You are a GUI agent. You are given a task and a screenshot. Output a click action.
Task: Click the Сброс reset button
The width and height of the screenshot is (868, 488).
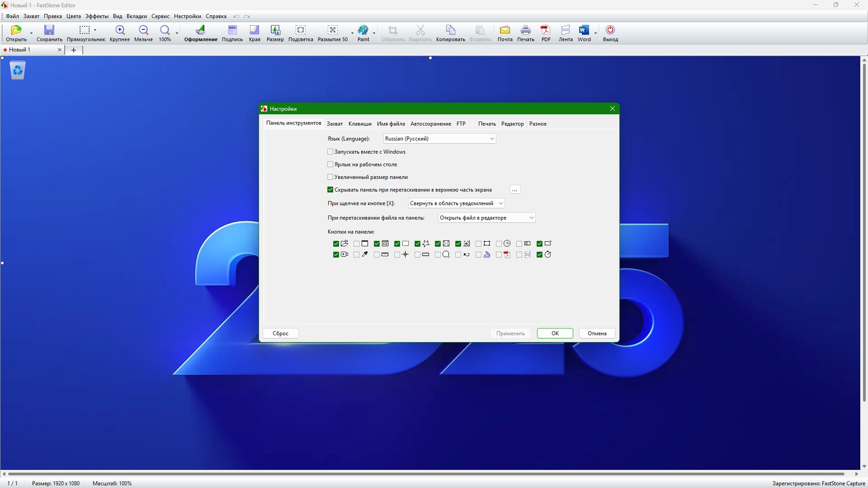point(280,333)
